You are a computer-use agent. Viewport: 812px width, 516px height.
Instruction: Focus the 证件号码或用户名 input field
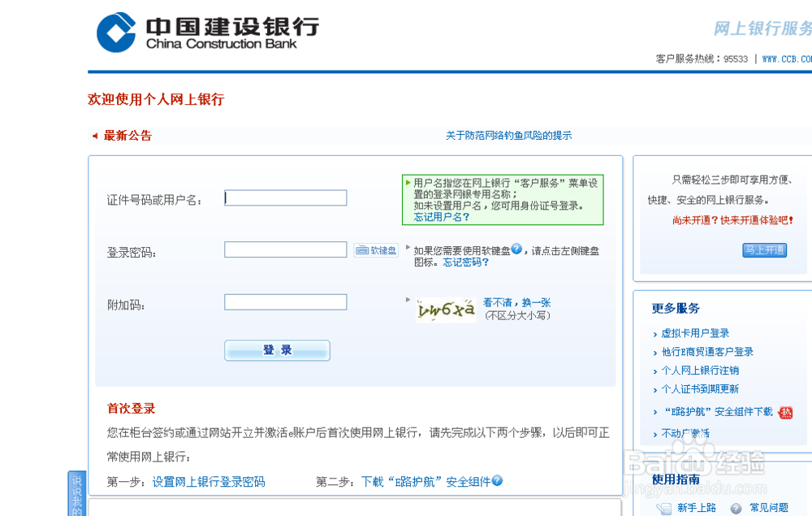point(285,198)
